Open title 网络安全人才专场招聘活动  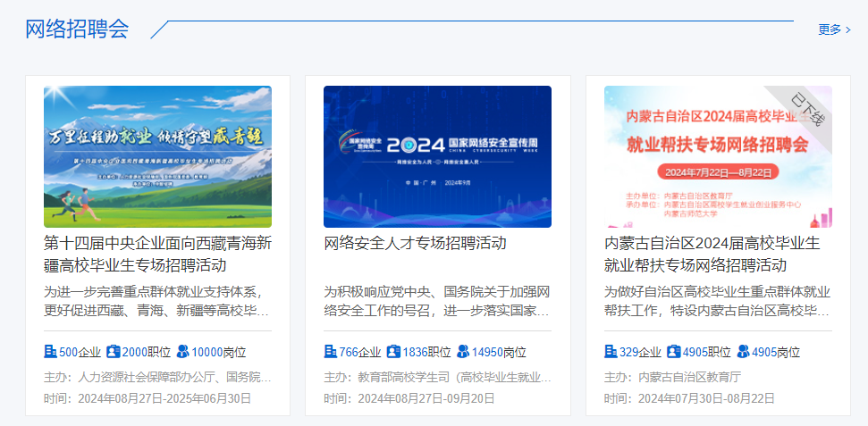pyautogui.click(x=415, y=243)
